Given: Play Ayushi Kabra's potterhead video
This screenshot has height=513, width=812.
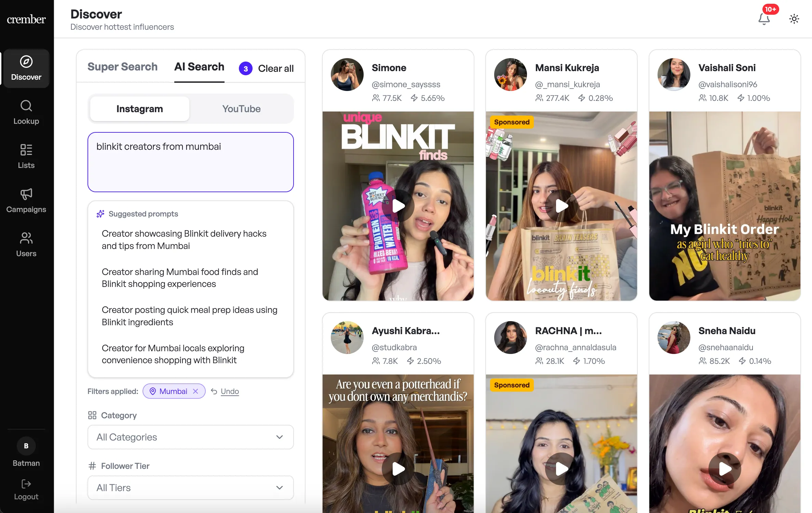Looking at the screenshot, I should [398, 469].
